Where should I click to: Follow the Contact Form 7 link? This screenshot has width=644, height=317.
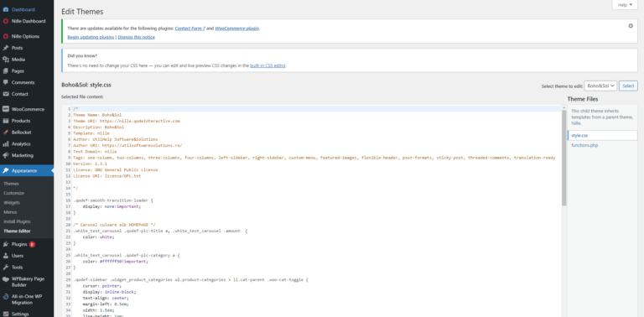click(190, 29)
